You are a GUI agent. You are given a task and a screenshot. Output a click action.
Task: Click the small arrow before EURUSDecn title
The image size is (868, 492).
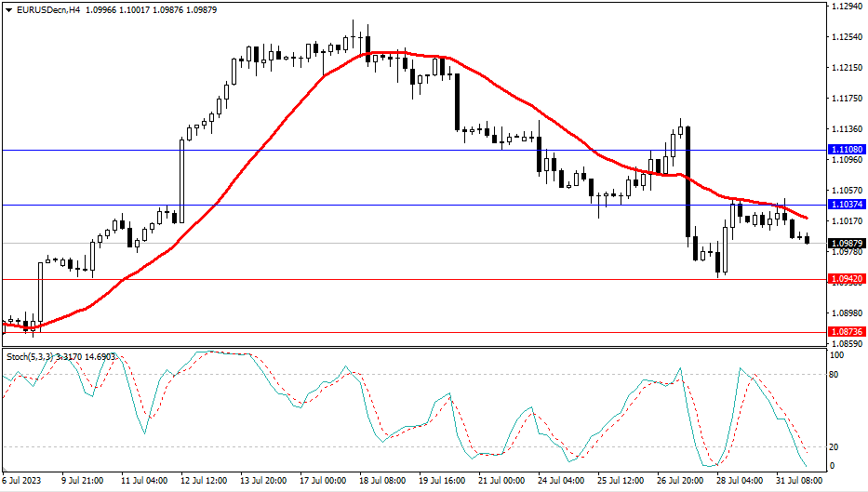pos(8,10)
